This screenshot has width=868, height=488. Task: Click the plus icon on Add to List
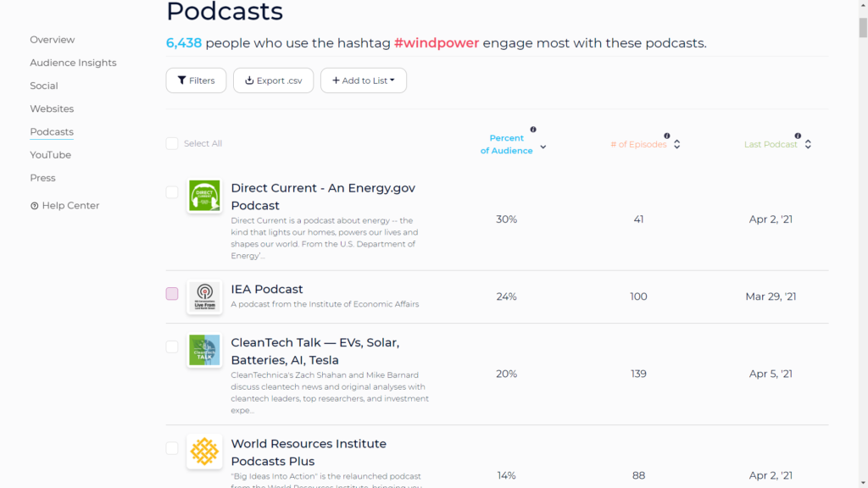[336, 80]
